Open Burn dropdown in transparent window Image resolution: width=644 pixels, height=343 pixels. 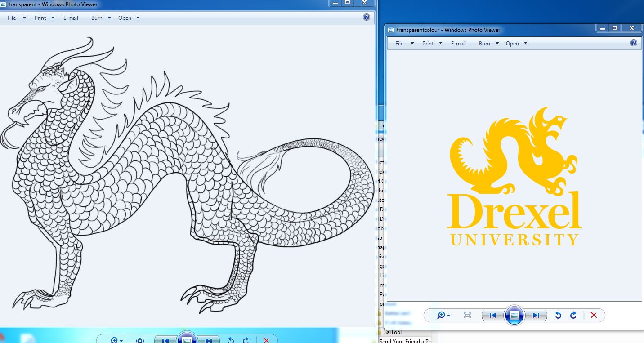click(101, 18)
